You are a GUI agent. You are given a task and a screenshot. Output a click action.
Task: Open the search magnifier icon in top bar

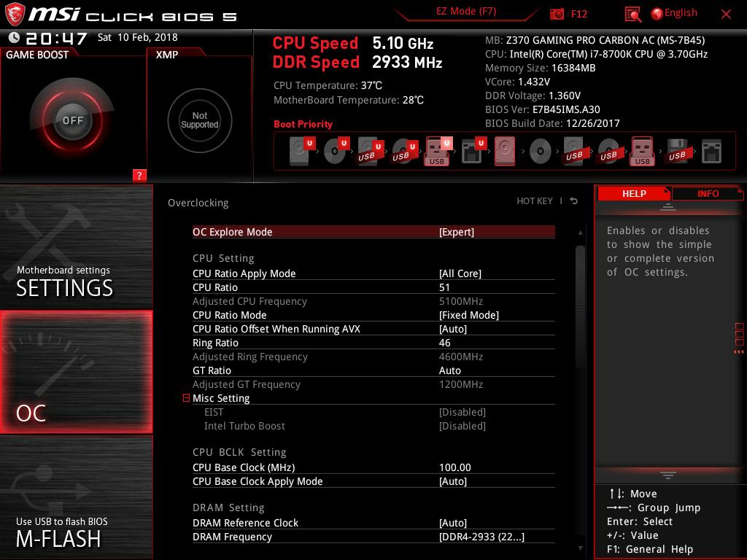[x=632, y=14]
